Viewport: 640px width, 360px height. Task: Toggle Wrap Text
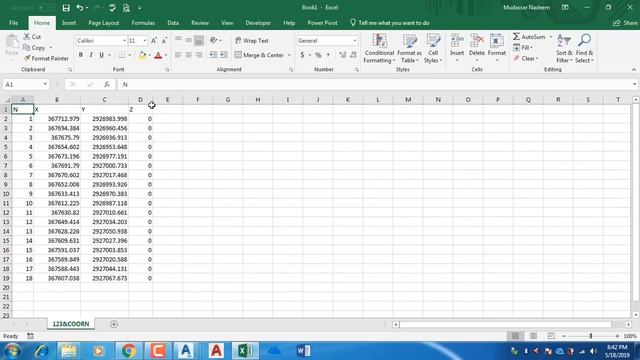251,41
